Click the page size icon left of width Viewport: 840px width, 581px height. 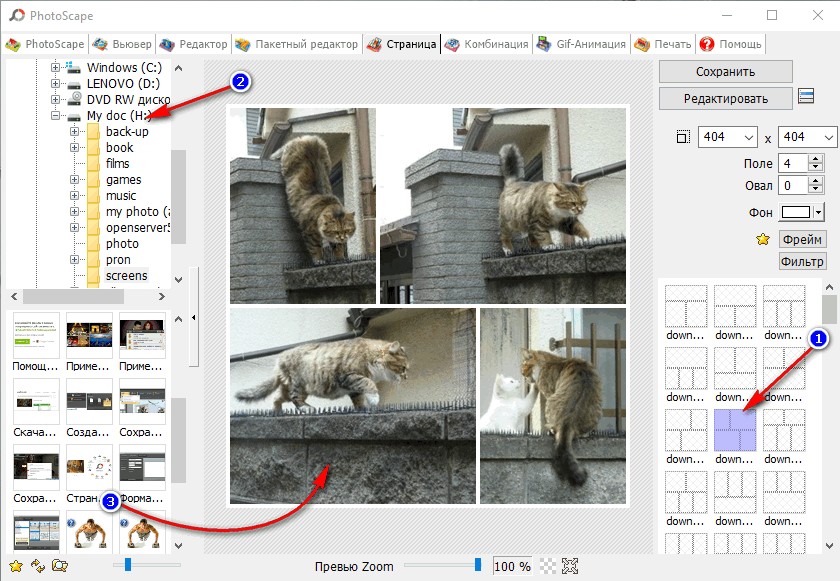pyautogui.click(x=683, y=137)
